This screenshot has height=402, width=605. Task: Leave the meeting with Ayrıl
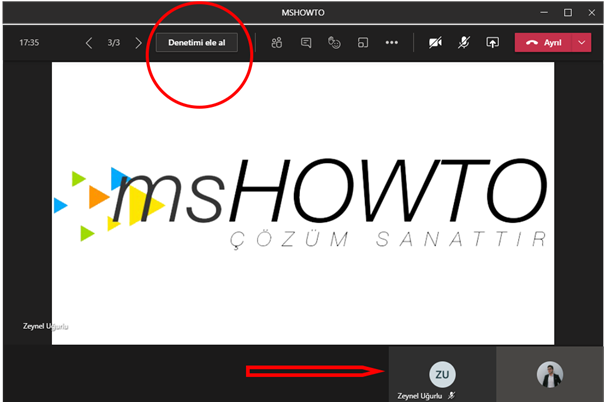[x=543, y=42]
